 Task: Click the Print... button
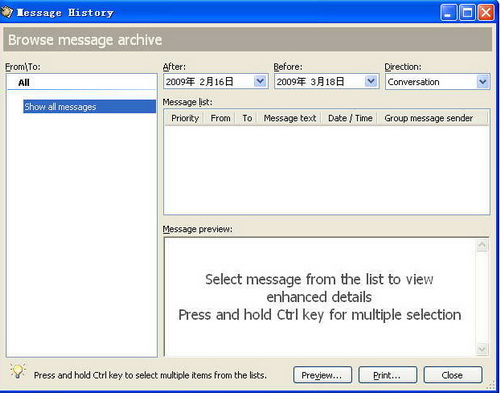point(387,375)
